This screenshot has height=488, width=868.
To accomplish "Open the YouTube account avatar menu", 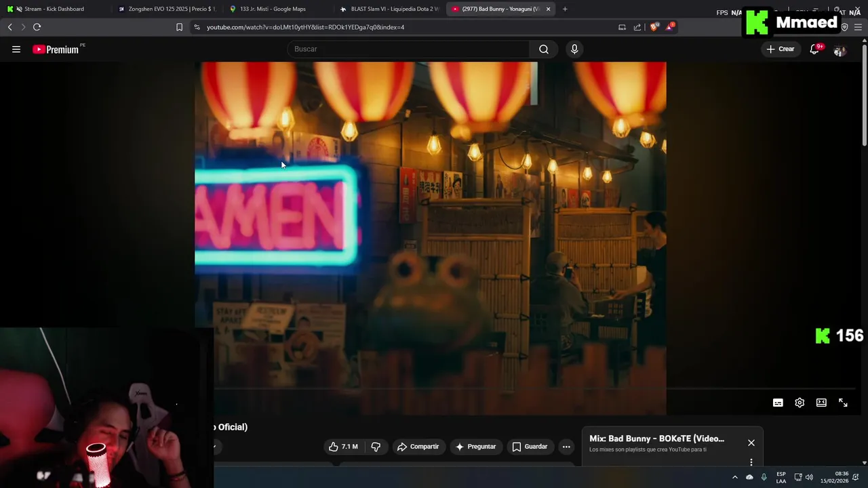I will (x=840, y=50).
